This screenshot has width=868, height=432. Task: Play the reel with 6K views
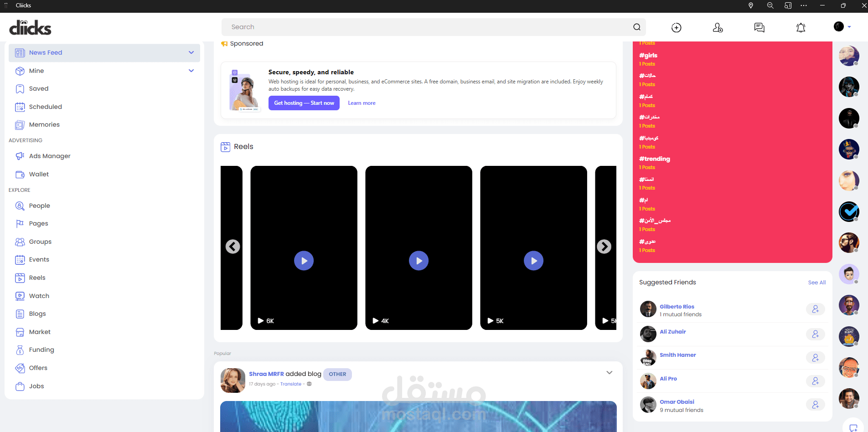pyautogui.click(x=304, y=261)
